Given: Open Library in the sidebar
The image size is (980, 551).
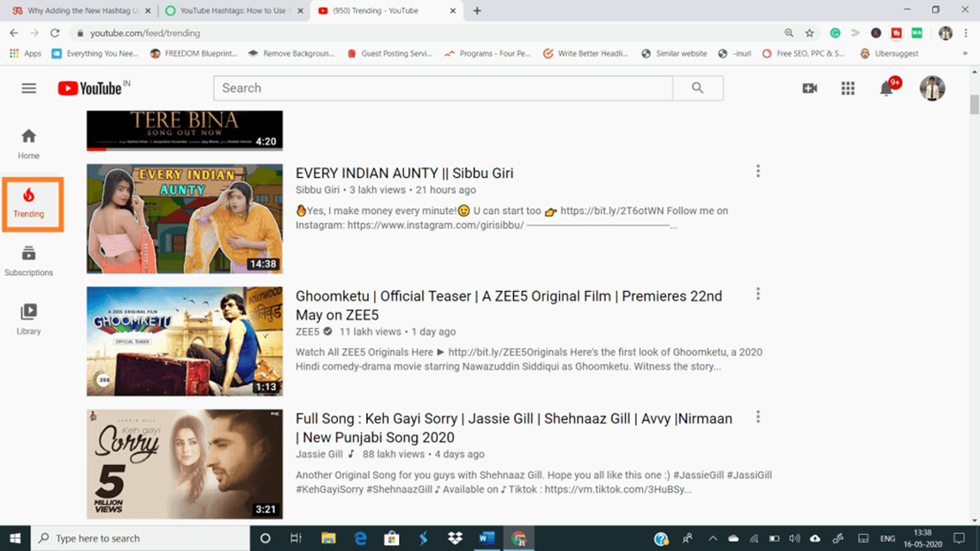Looking at the screenshot, I should (x=28, y=319).
